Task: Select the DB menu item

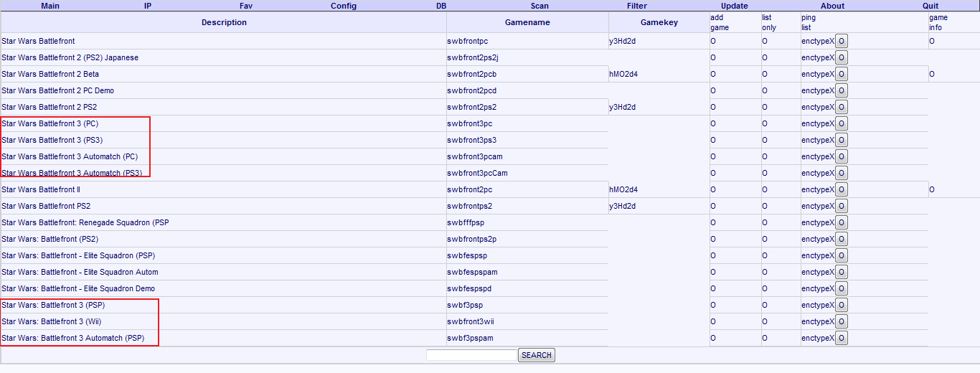Action: tap(442, 6)
